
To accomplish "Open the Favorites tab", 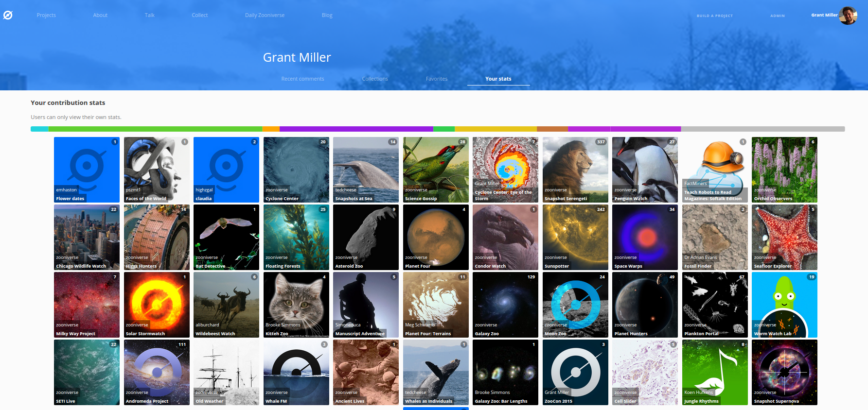I will tap(436, 79).
